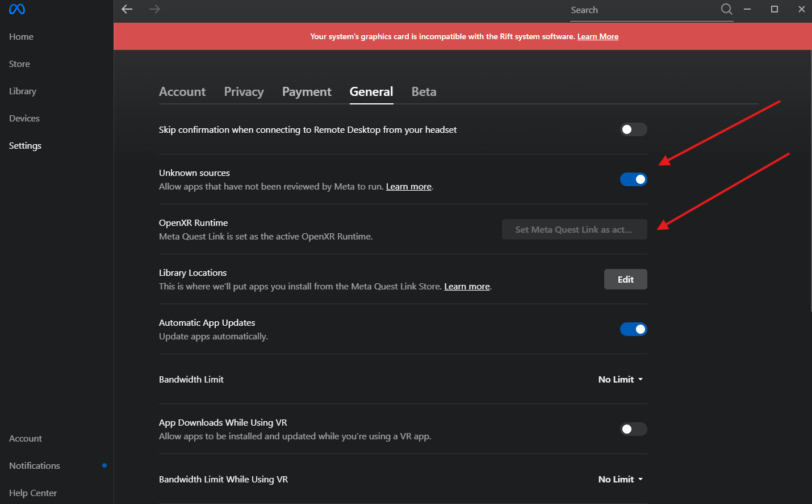Click the graphics card incompatible warning text
This screenshot has height=504, width=812.
click(442, 36)
